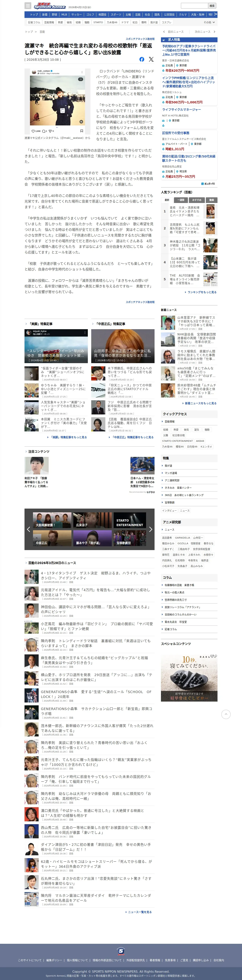Viewport: 242px width, 980px height.
Task: Open the hamburger menu icon
Action: click(x=28, y=6)
